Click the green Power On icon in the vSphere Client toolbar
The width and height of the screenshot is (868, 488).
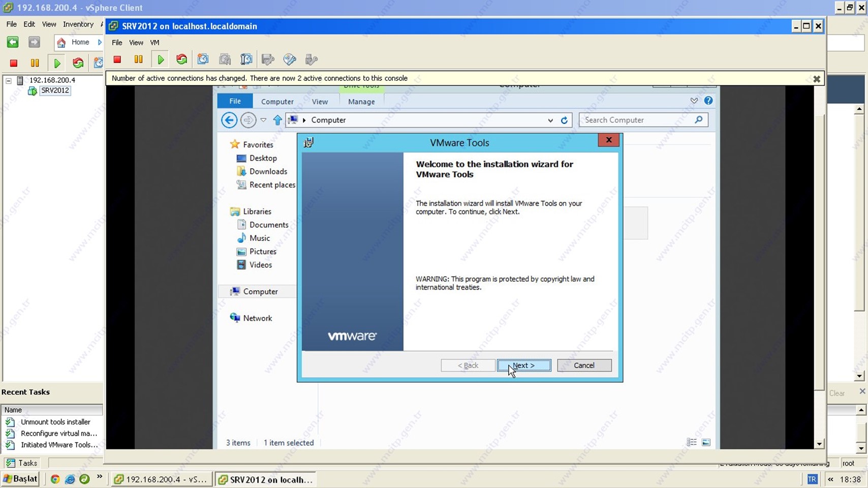pos(57,63)
